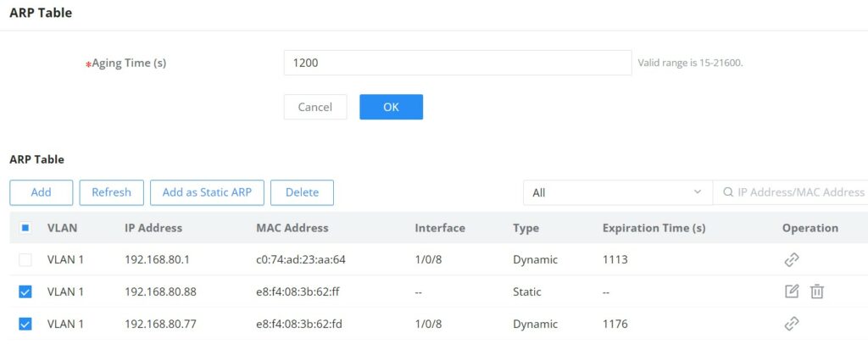
Task: Cancel the aging time change
Action: tap(315, 107)
